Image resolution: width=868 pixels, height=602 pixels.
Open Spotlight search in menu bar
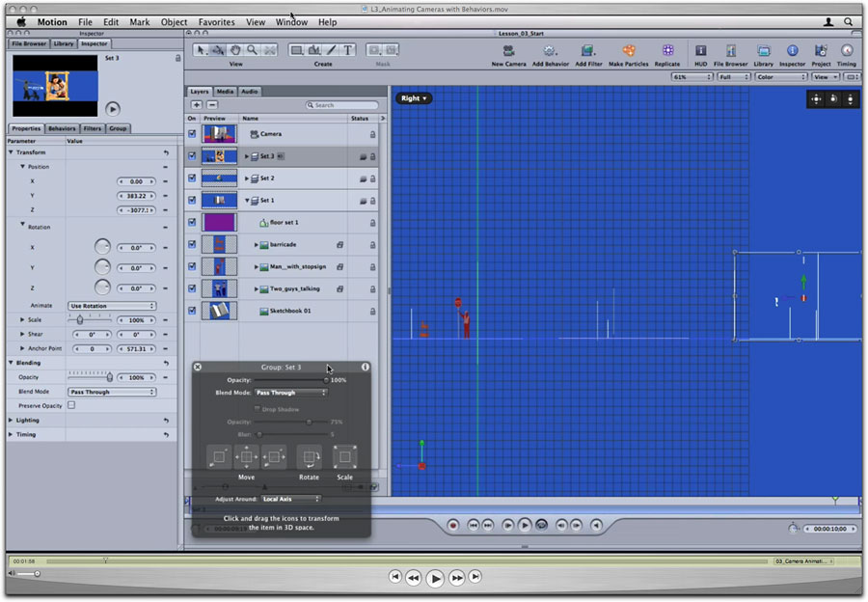tap(848, 22)
